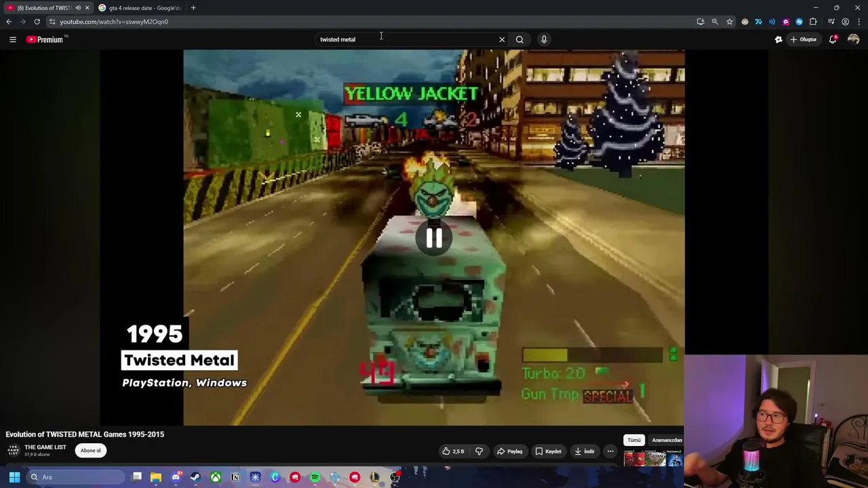Image resolution: width=868 pixels, height=488 pixels.
Task: Open Notion from the taskbar
Action: (x=235, y=477)
